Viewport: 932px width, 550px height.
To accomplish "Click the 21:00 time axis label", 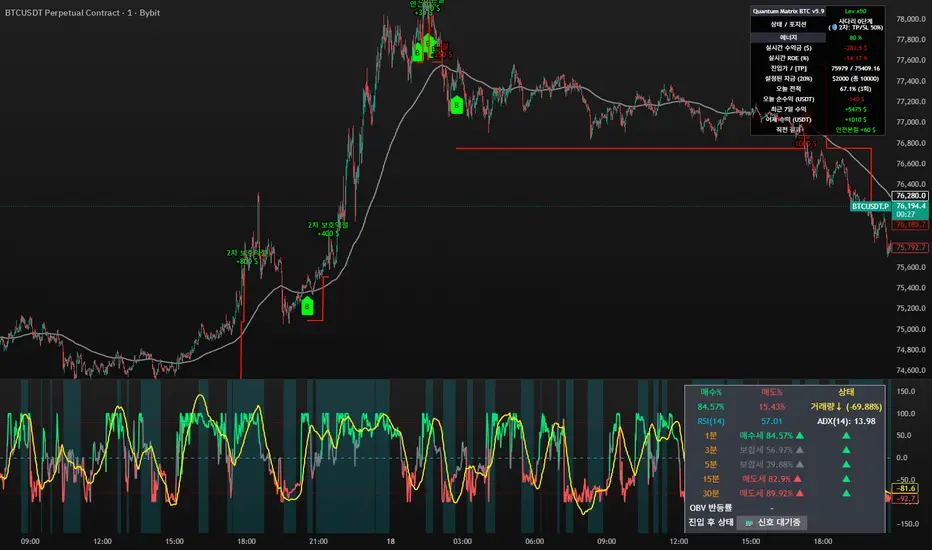I will coord(319,541).
